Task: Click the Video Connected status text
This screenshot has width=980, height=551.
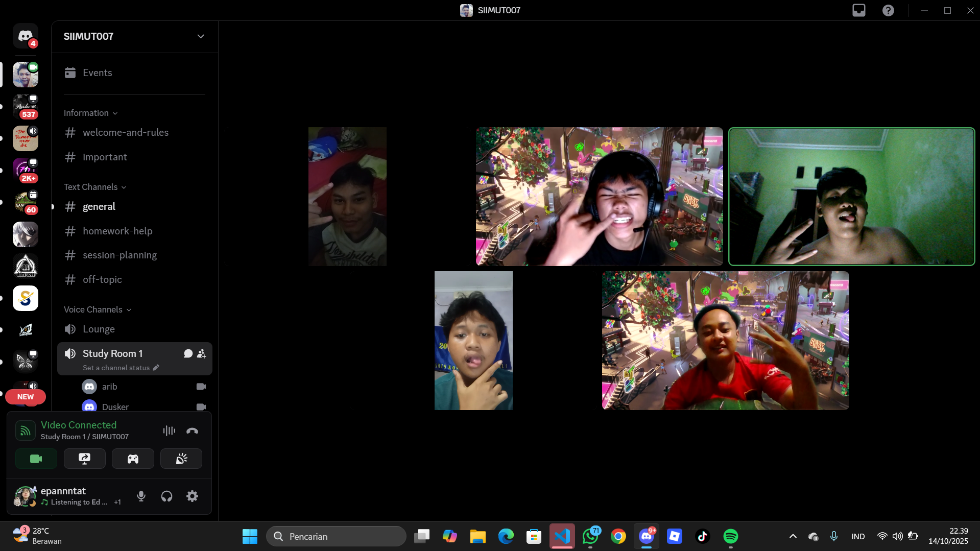Action: (79, 425)
